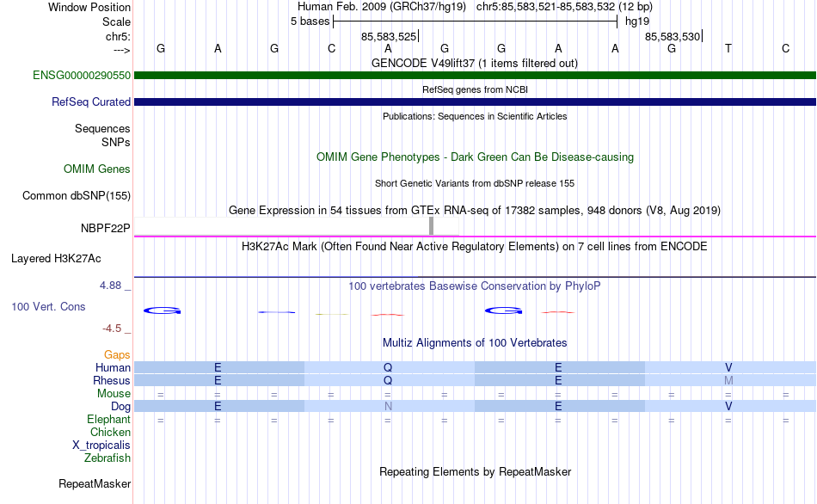Image resolution: width=817 pixels, height=504 pixels.
Task: Click the ENSG00000290550 gene label
Action: (x=82, y=75)
